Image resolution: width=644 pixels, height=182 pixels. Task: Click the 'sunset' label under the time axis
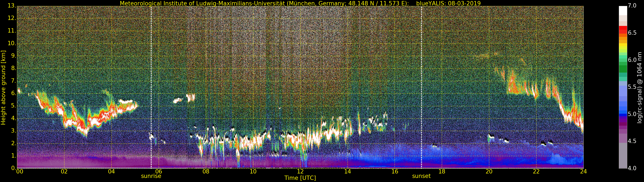coord(421,176)
